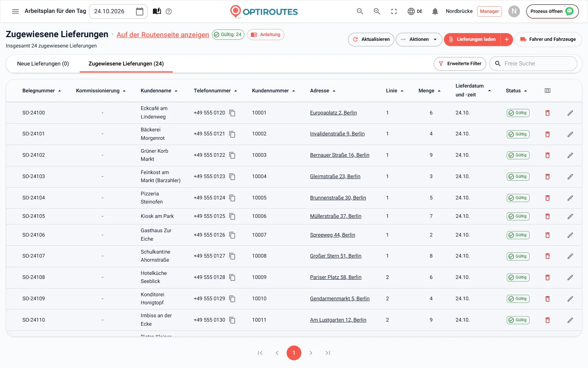Copy phone number +49 555 0127
Screen dimensions: 588x368
click(x=232, y=256)
